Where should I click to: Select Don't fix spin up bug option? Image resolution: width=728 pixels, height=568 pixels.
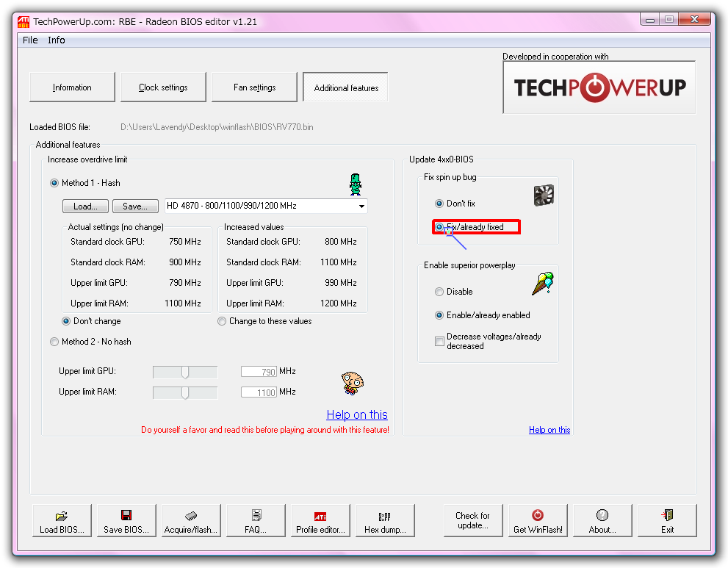click(x=439, y=204)
